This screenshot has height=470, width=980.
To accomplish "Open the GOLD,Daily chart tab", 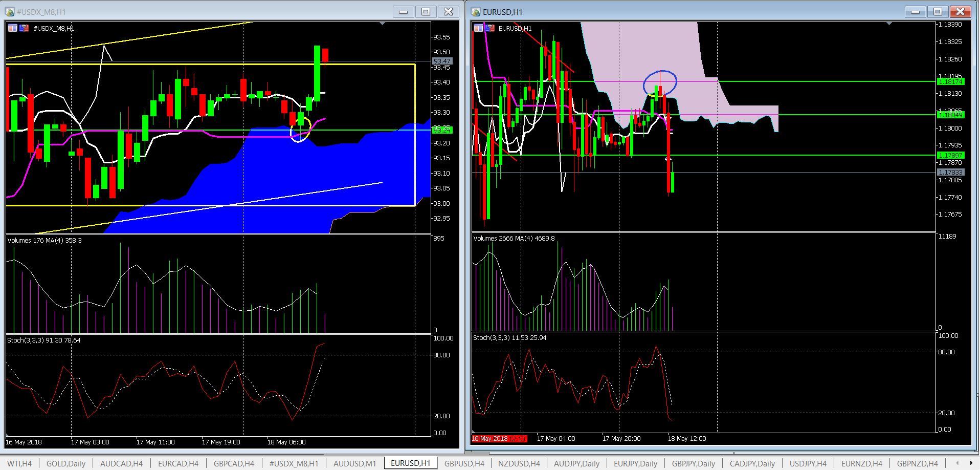I will (66, 463).
